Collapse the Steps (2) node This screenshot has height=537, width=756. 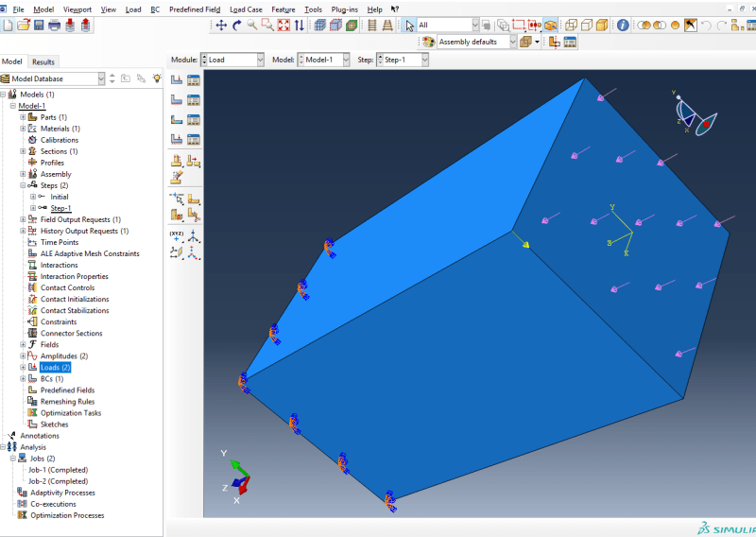pyautogui.click(x=23, y=185)
